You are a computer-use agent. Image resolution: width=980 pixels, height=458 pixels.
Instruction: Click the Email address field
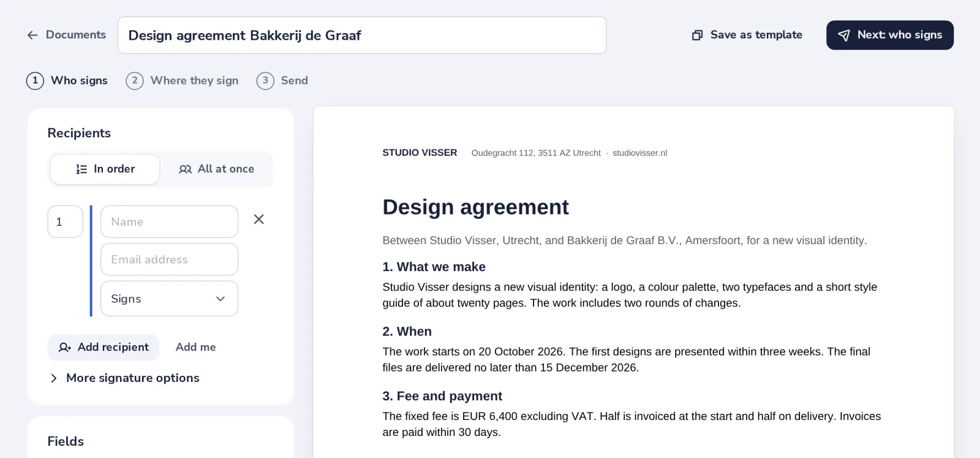169,259
